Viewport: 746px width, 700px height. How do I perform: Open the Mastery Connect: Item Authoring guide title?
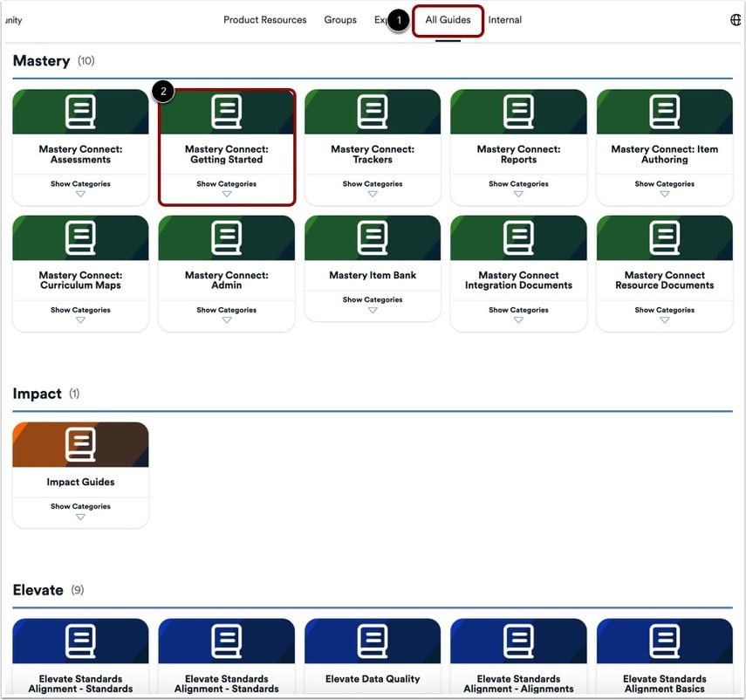coord(665,154)
